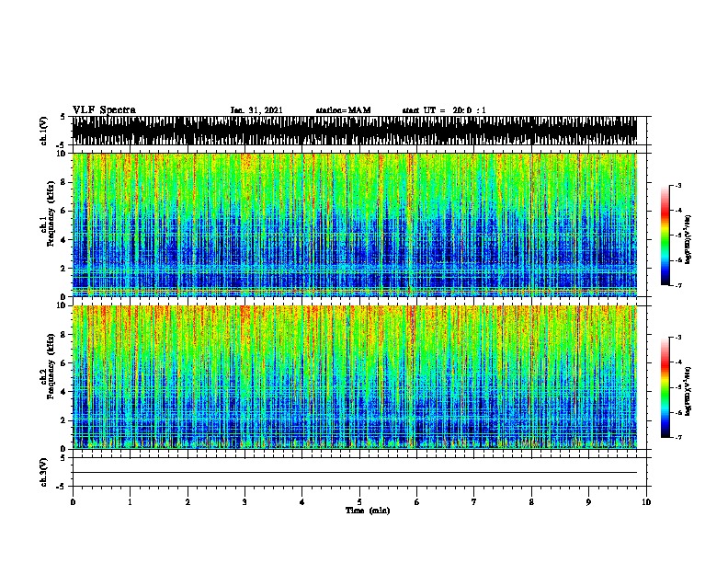Viewport: 728px width, 563px height.
Task: Click the '2' time axis tick label
Action: coord(188,501)
